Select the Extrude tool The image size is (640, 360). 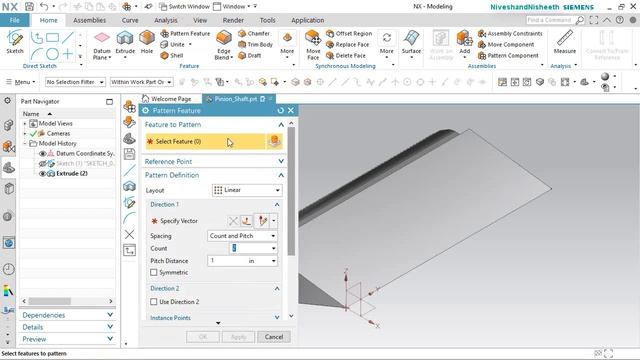point(125,42)
